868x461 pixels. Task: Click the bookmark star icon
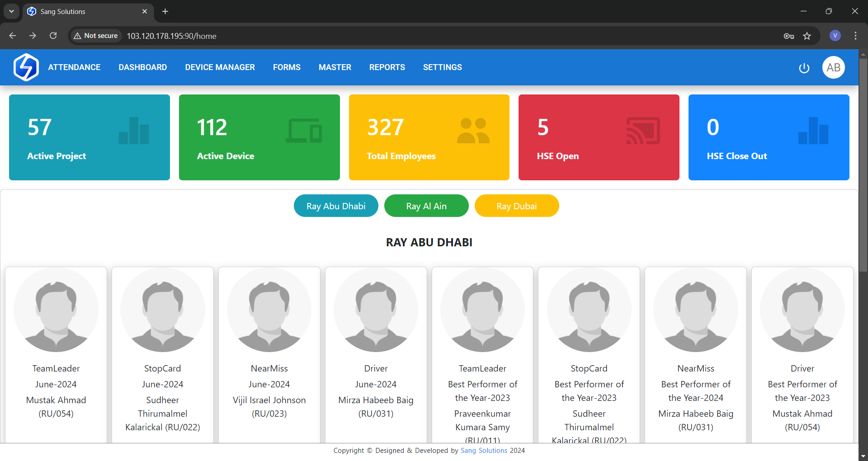coord(807,36)
